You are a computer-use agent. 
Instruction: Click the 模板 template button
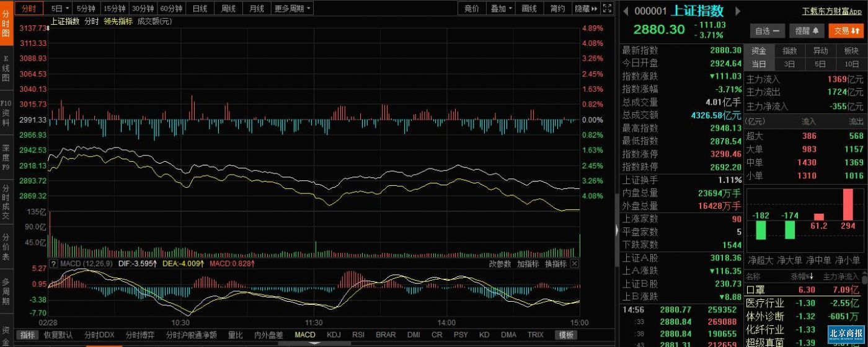point(566,335)
